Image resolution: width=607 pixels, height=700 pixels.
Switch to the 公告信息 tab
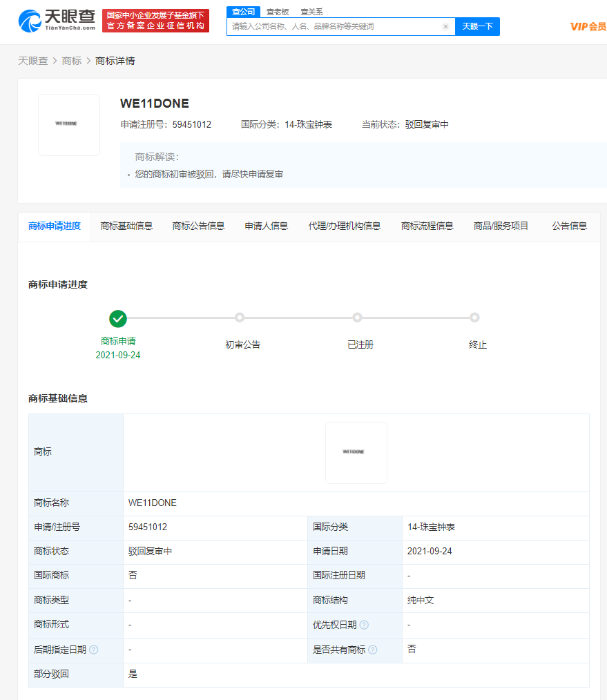point(570,226)
